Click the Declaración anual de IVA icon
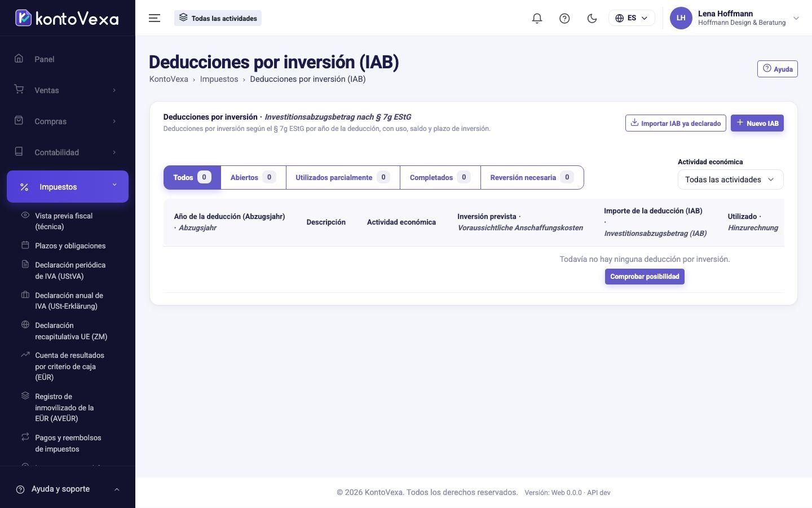Image resolution: width=812 pixels, height=508 pixels. pos(25,295)
